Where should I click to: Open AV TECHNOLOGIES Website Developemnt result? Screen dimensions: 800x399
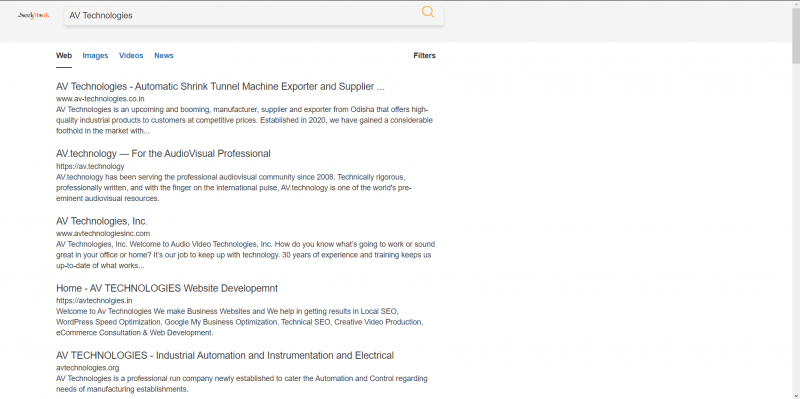167,288
